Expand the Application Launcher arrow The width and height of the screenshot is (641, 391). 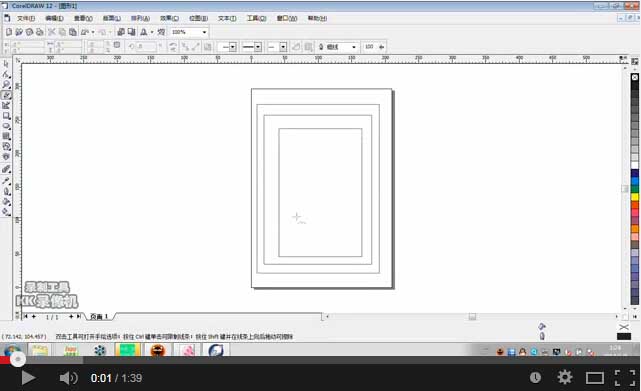(152, 32)
